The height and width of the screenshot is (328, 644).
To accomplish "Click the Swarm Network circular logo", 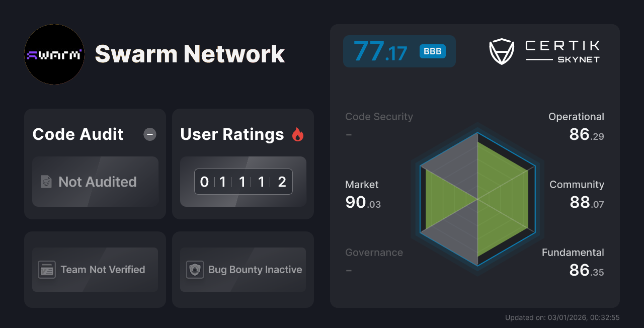I will (x=54, y=54).
